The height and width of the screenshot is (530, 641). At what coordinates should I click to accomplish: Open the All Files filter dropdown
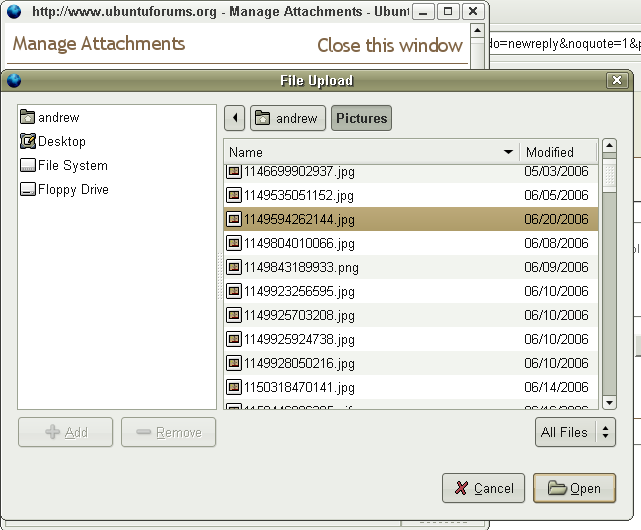coord(575,433)
